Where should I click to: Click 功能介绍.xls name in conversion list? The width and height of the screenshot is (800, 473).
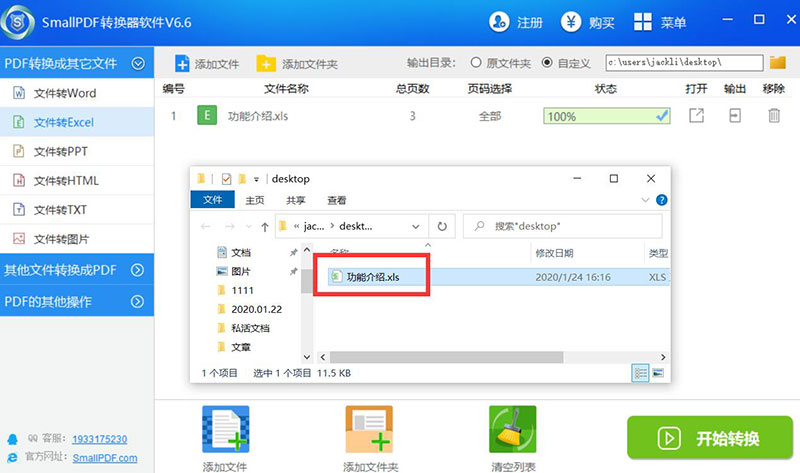tap(258, 116)
